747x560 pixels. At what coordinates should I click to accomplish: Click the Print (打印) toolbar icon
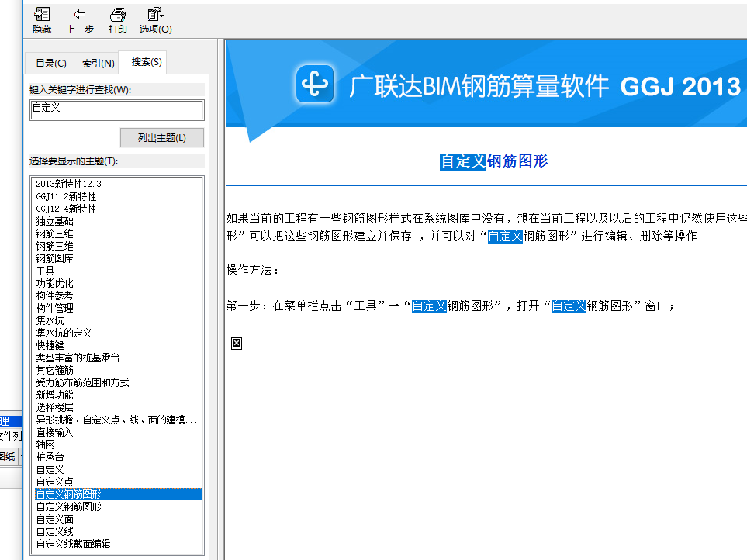point(118,14)
